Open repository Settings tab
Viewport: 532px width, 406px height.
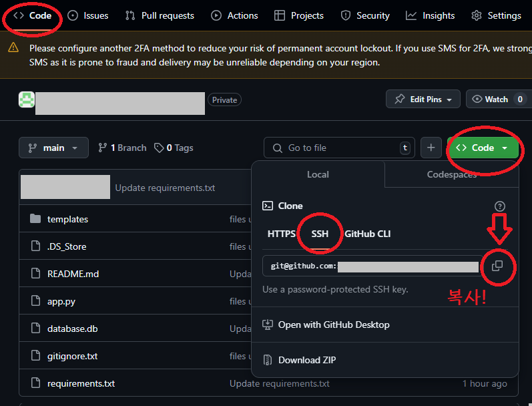[496, 15]
